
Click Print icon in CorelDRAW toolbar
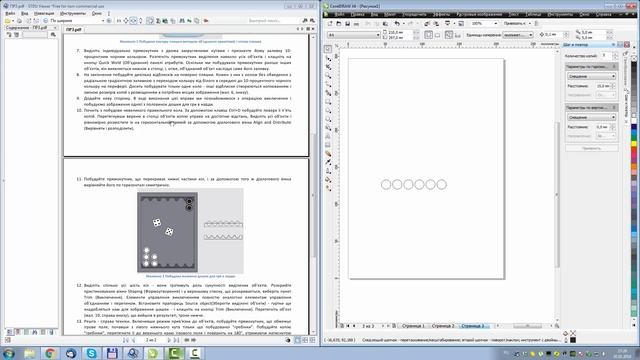pos(356,24)
